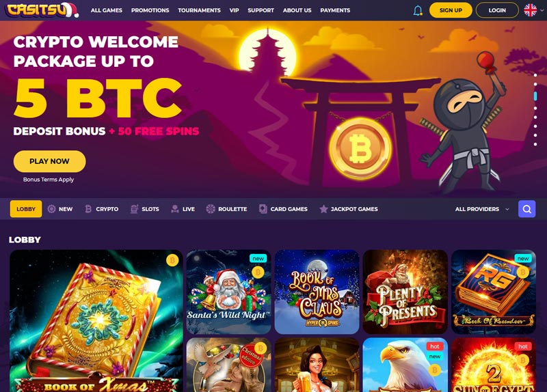
Task: Open the All Games menu
Action: (x=107, y=10)
